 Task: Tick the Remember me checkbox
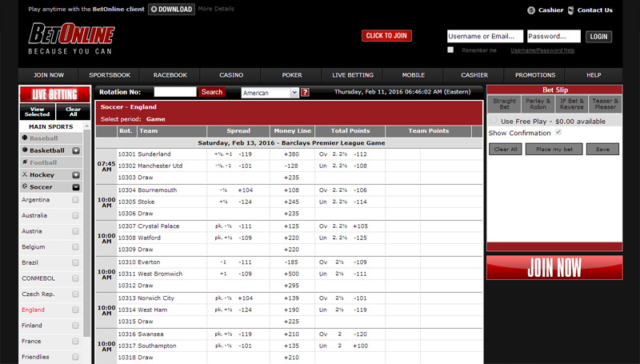coord(450,50)
